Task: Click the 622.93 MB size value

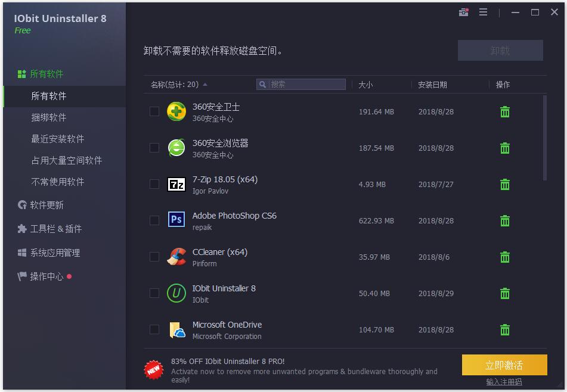Action: click(x=376, y=221)
